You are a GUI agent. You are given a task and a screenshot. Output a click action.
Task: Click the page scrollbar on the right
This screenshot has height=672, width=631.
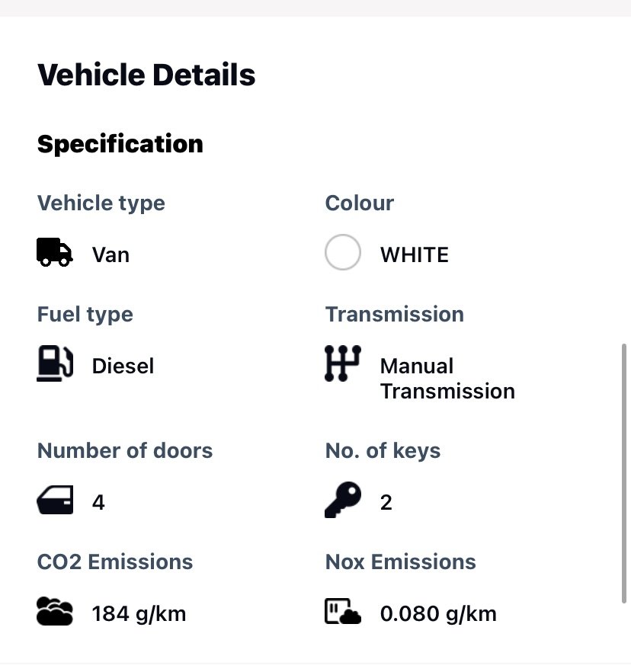624,472
